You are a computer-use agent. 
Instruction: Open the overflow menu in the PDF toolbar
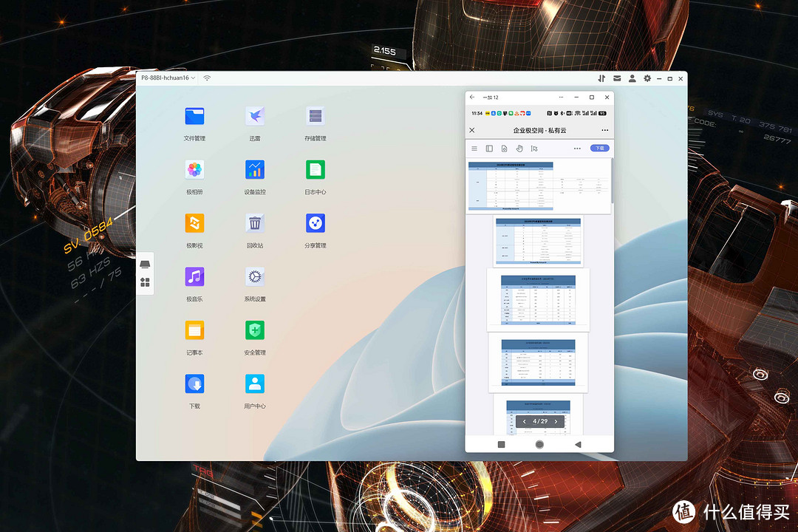point(577,148)
